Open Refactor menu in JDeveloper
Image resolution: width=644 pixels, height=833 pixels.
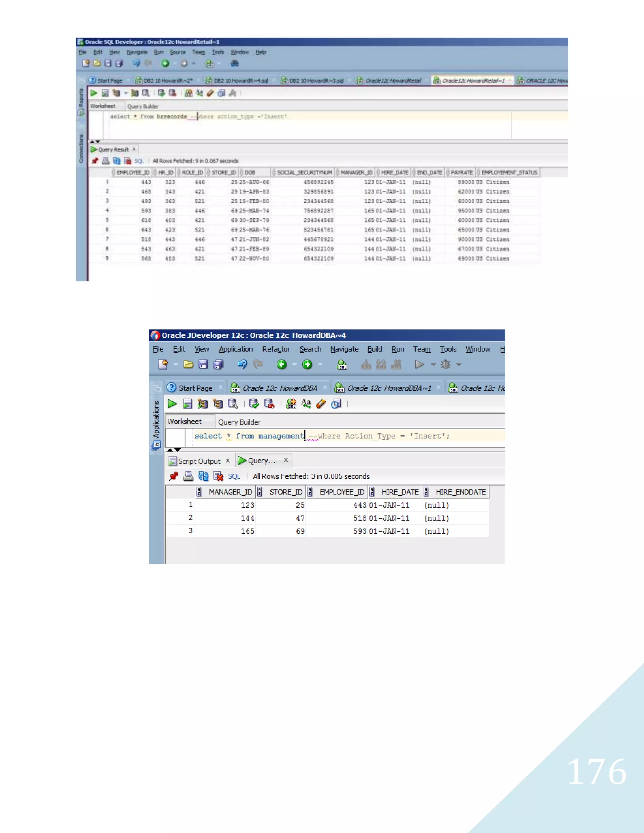[276, 349]
